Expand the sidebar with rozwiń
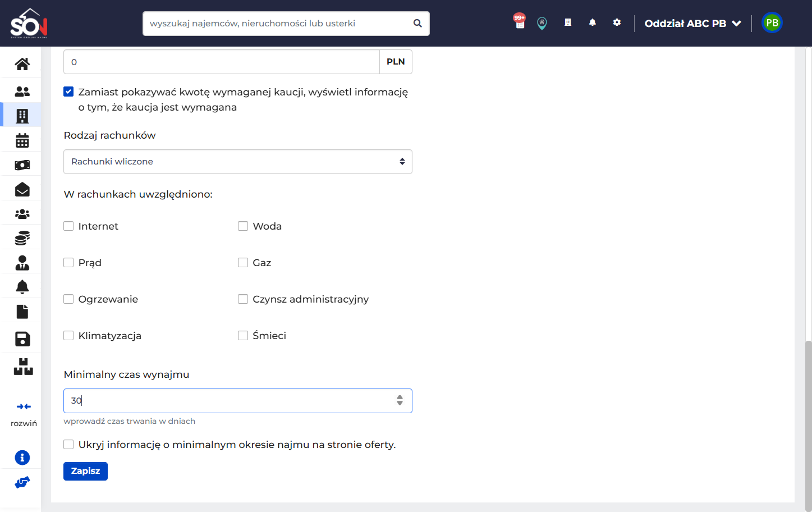812x512 pixels. [x=24, y=414]
